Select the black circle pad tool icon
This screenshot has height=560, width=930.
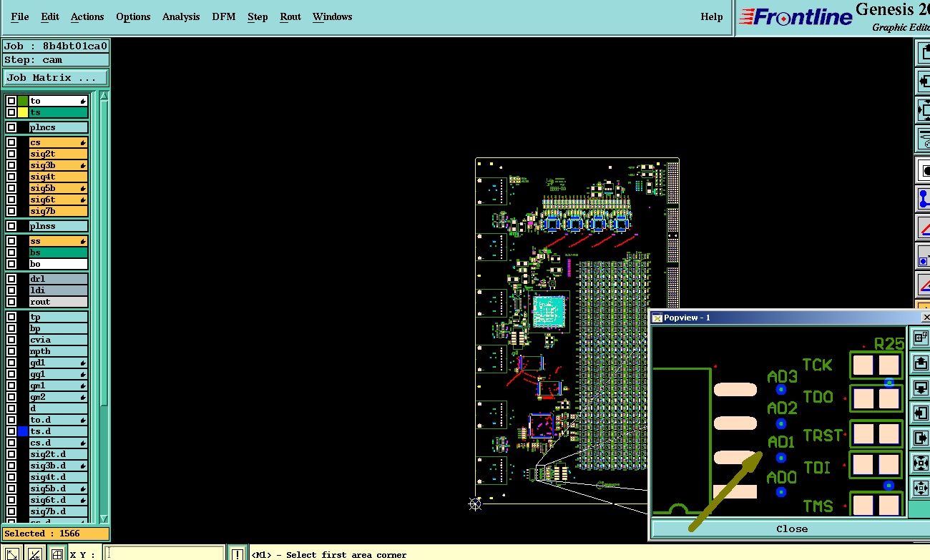[x=924, y=171]
